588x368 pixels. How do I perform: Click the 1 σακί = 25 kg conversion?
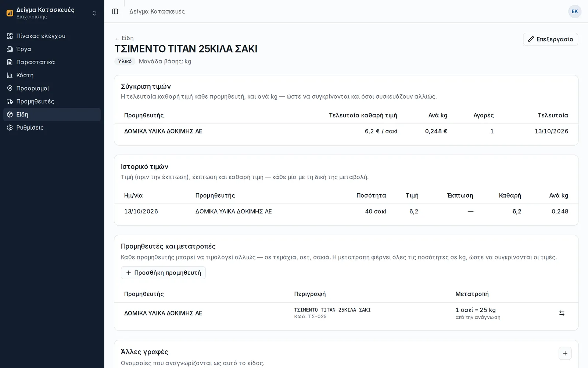point(476,310)
